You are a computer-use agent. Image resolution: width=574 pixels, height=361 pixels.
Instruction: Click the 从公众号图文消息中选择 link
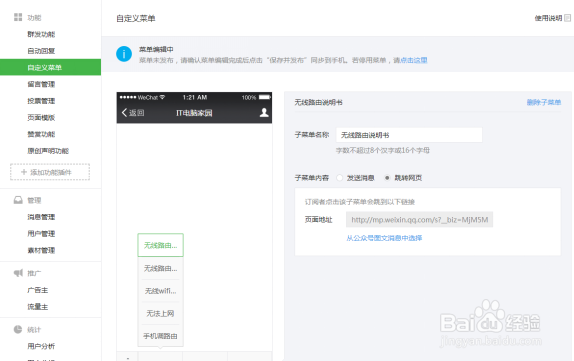point(384,238)
